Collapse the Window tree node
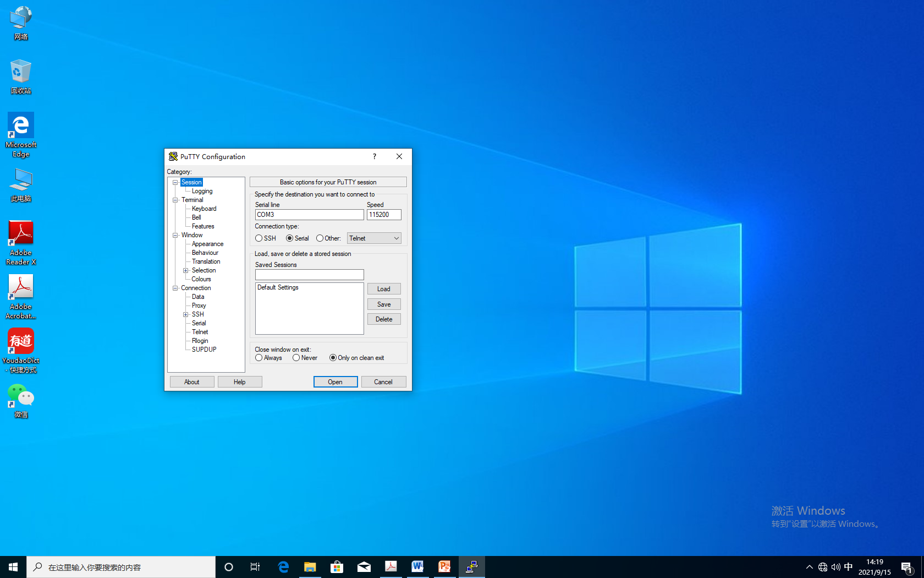The width and height of the screenshot is (924, 578). [175, 235]
